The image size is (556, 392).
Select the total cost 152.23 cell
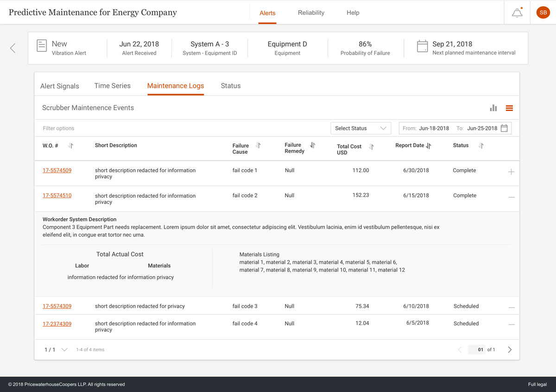pos(361,195)
